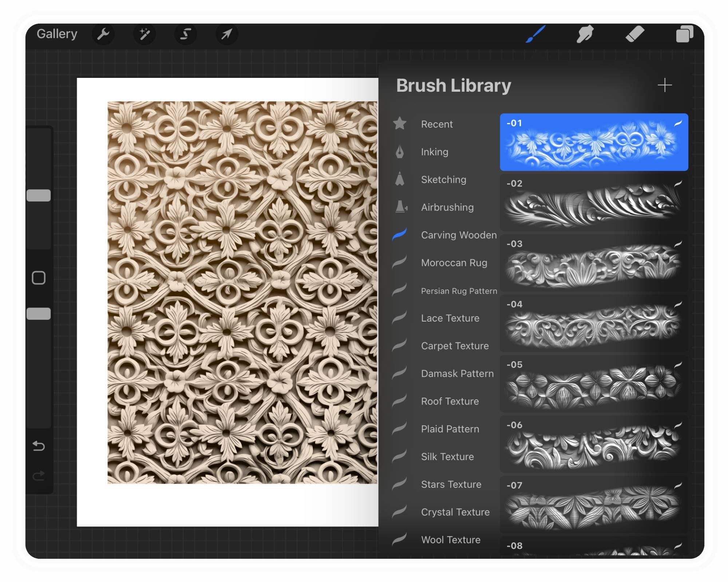The width and height of the screenshot is (728, 582).
Task: Open the Inking brush category
Action: (435, 152)
